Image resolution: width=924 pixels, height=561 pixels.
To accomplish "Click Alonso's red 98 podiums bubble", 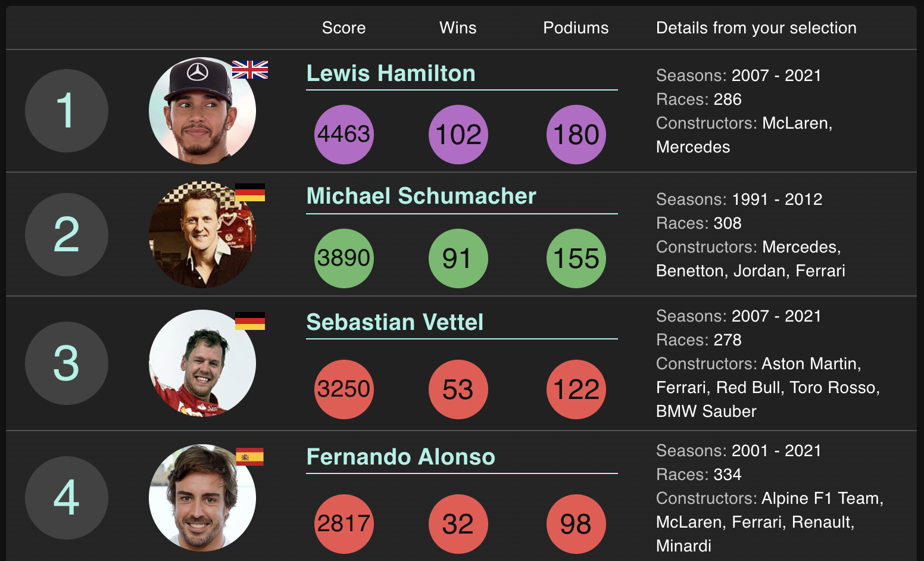I will pyautogui.click(x=576, y=524).
